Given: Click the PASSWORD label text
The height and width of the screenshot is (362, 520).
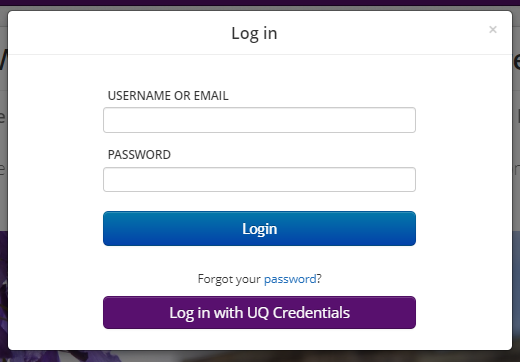Looking at the screenshot, I should tap(139, 155).
